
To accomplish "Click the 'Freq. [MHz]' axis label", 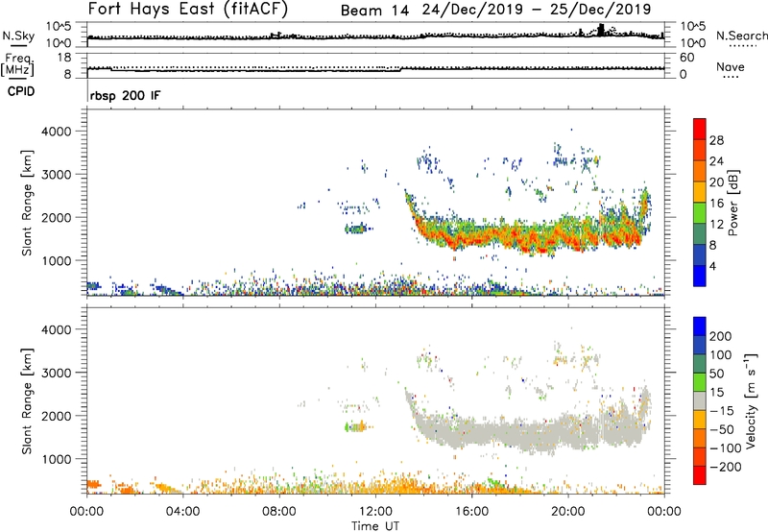I will point(17,65).
